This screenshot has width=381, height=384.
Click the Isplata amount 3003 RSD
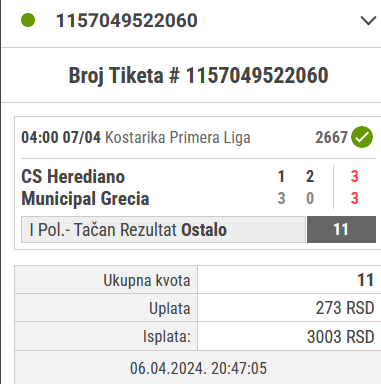pyautogui.click(x=340, y=337)
